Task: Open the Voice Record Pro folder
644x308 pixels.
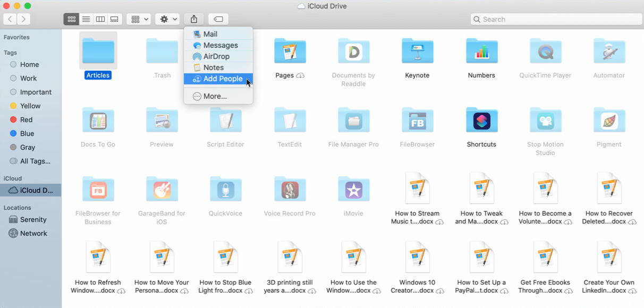Action: click(290, 189)
